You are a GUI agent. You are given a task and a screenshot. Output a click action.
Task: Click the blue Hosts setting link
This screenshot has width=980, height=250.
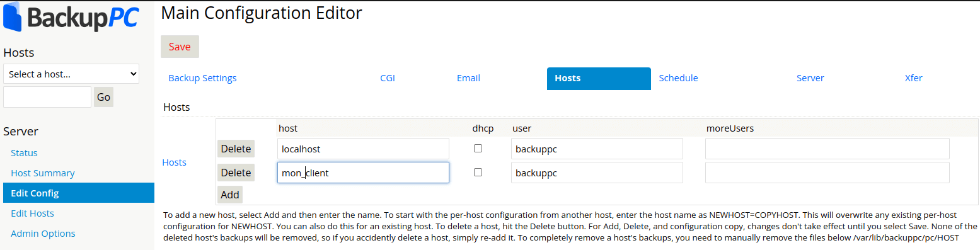[x=175, y=162]
